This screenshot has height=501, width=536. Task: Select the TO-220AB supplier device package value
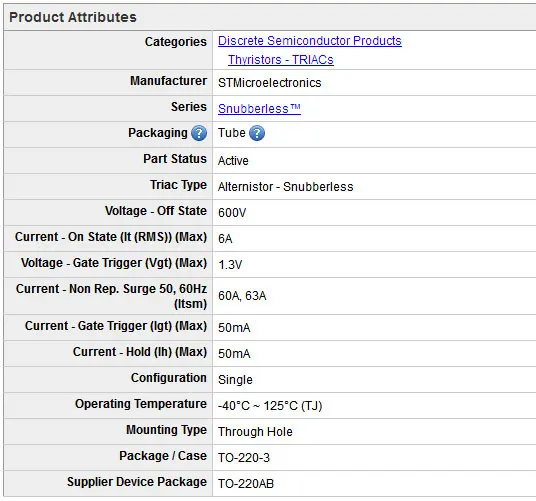click(246, 484)
